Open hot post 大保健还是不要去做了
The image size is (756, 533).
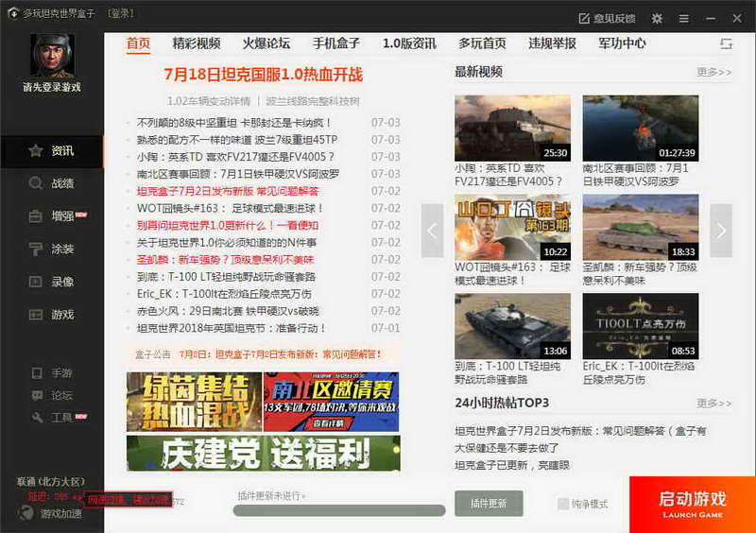point(507,448)
